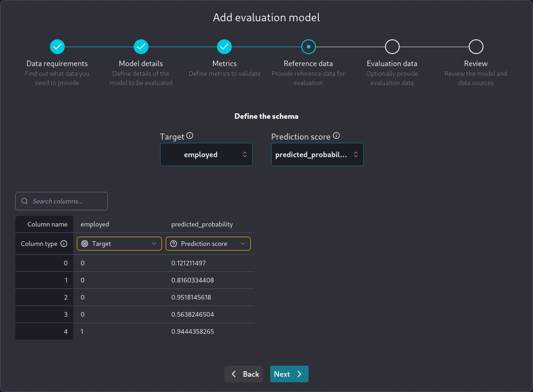Click the info icon next to Column type
The height and width of the screenshot is (392, 533).
(64, 244)
